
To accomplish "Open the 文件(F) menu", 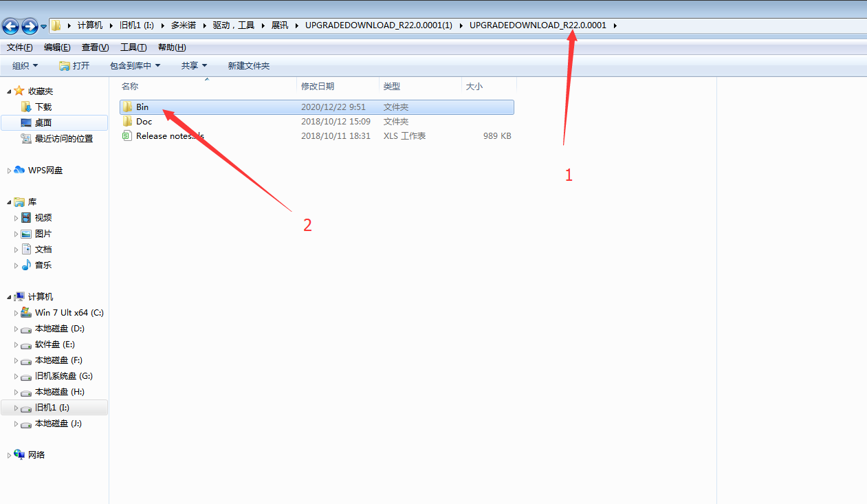I will pyautogui.click(x=19, y=47).
